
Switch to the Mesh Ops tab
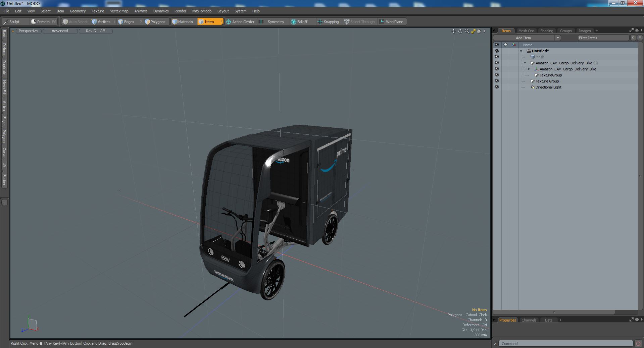coord(526,31)
